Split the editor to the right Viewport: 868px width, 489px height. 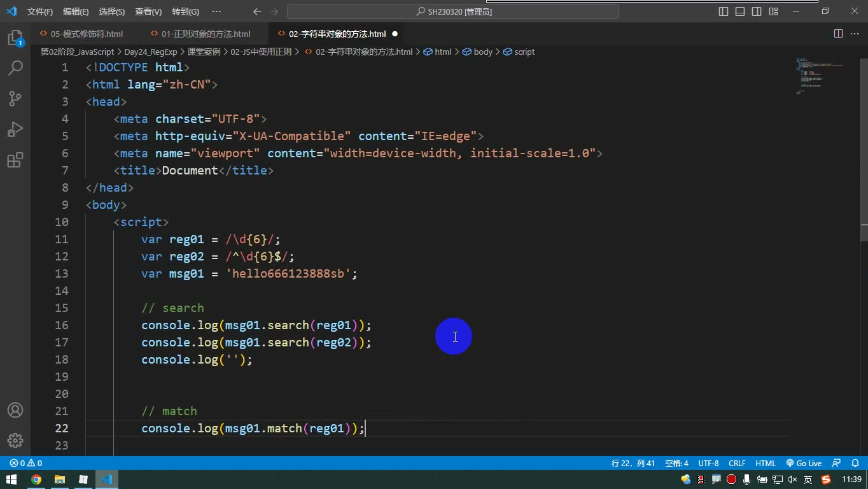pyautogui.click(x=838, y=34)
